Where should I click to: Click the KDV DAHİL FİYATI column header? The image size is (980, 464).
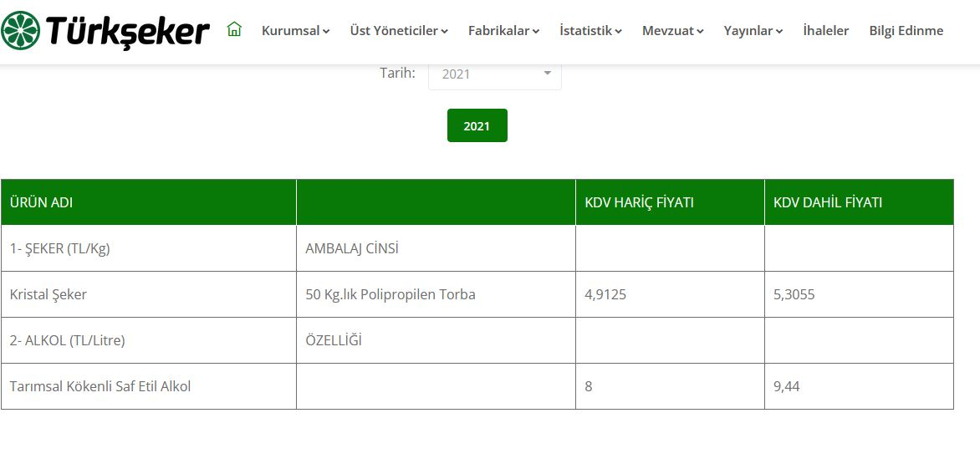(x=827, y=202)
